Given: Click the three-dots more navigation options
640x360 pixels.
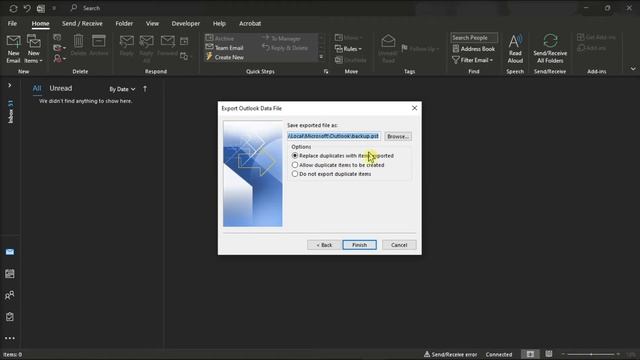Looking at the screenshot, I should coord(10,338).
